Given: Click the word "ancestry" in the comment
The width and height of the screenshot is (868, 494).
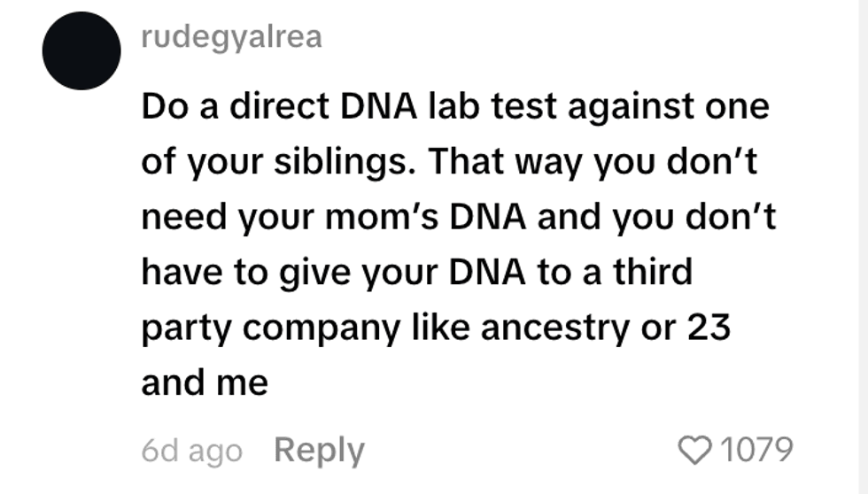Looking at the screenshot, I should click(556, 328).
